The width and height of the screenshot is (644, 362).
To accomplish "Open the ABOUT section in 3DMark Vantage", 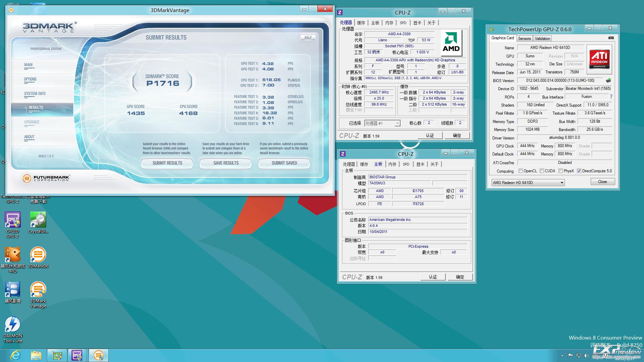I will coord(29,137).
